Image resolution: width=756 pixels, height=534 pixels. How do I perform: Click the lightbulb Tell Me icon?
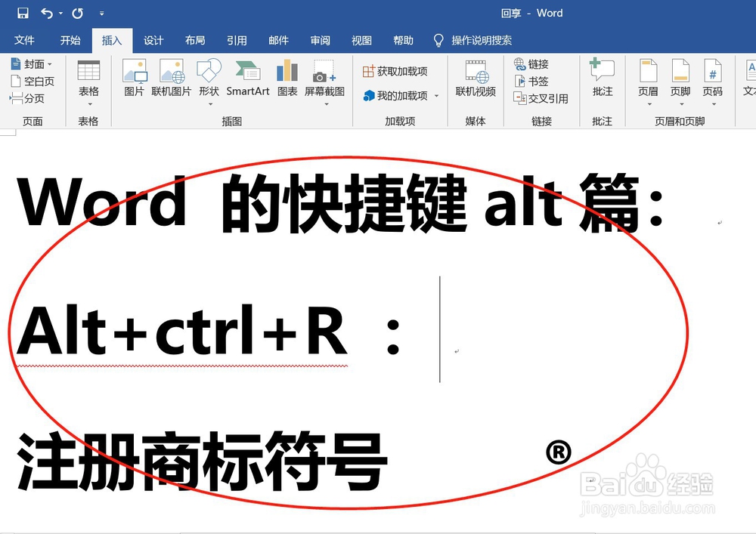point(438,40)
